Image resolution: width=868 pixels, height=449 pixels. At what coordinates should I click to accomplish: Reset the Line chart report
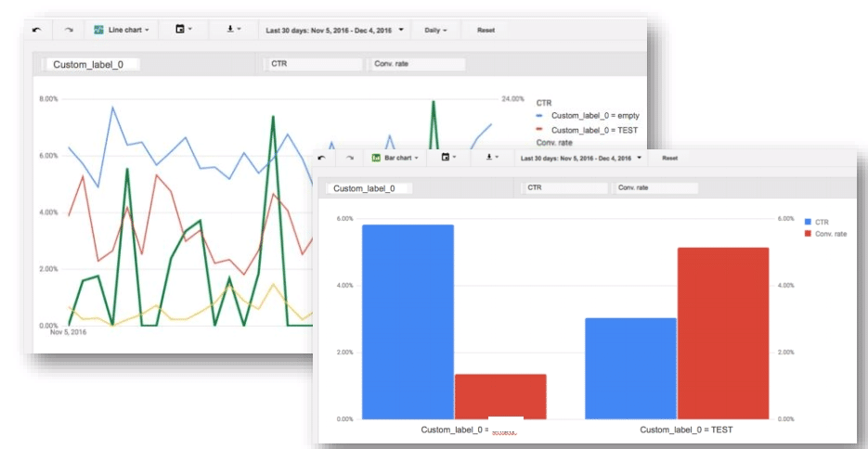point(486,31)
